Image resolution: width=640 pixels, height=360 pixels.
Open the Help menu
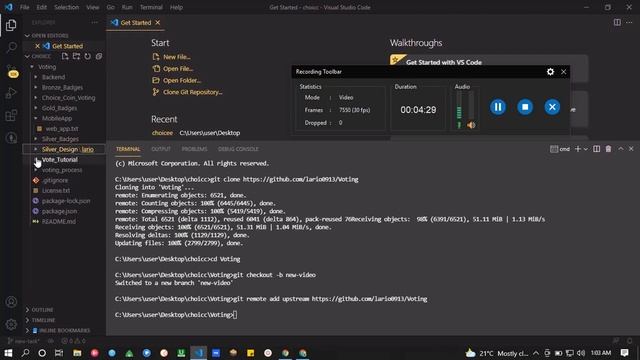(x=176, y=7)
